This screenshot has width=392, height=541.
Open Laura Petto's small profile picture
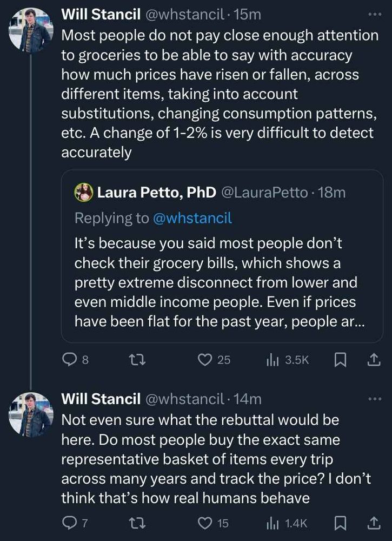[84, 193]
